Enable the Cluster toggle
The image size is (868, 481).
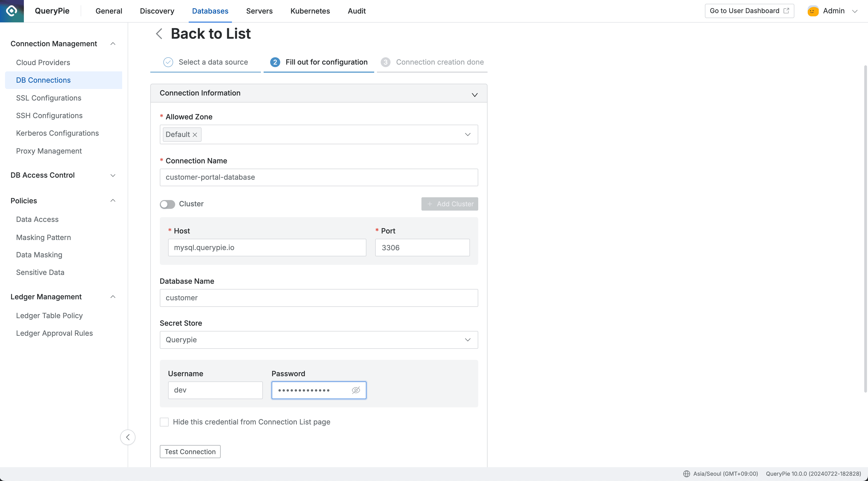167,204
